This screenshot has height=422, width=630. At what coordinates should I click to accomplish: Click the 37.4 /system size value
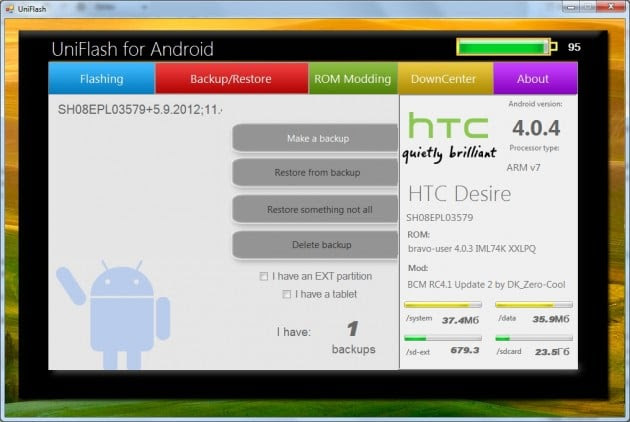pos(460,320)
